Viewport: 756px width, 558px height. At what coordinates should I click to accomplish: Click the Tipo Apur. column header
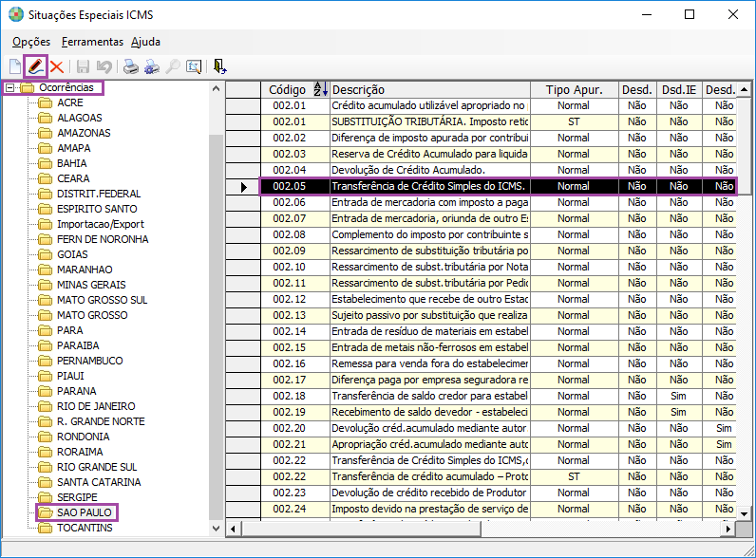[x=575, y=89]
